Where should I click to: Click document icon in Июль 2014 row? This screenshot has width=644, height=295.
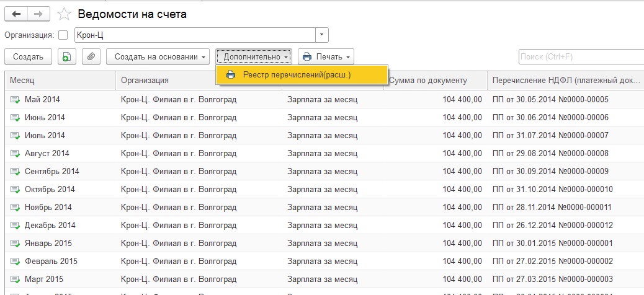pos(15,136)
